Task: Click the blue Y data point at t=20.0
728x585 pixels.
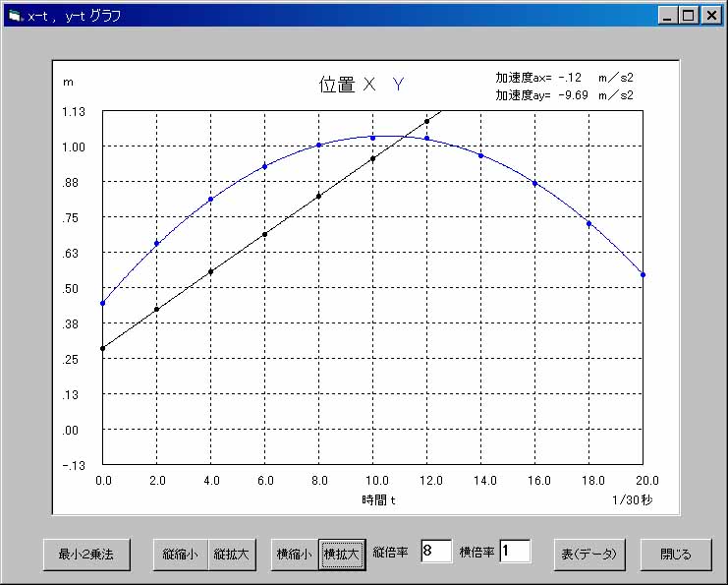Action: (x=643, y=274)
